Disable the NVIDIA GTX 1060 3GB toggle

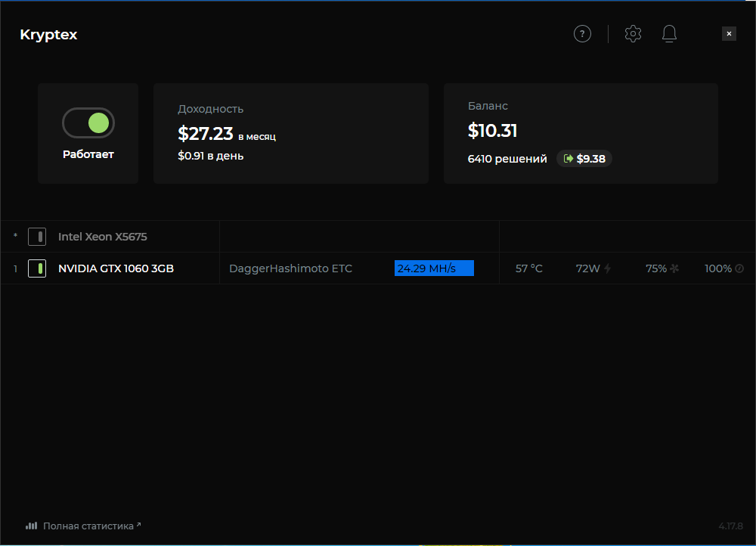pyautogui.click(x=37, y=268)
